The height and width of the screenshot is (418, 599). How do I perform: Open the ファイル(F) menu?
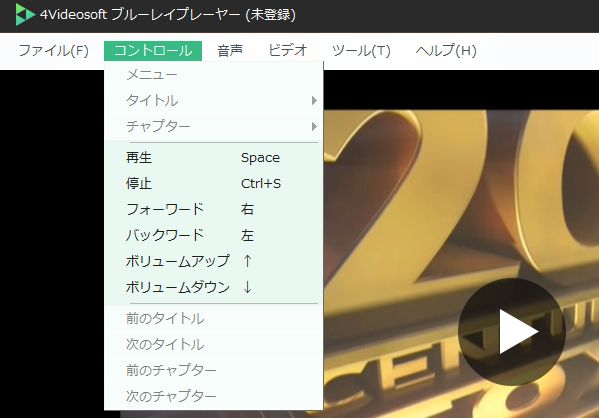point(53,51)
